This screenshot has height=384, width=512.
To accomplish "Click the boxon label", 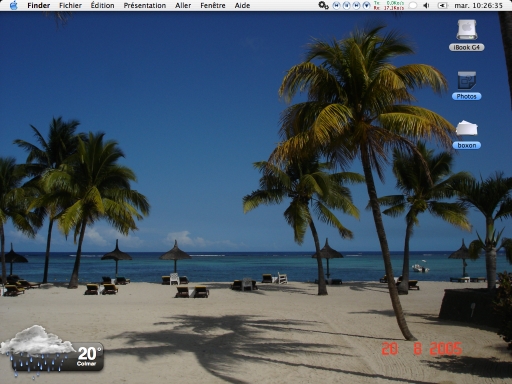I will [x=467, y=145].
